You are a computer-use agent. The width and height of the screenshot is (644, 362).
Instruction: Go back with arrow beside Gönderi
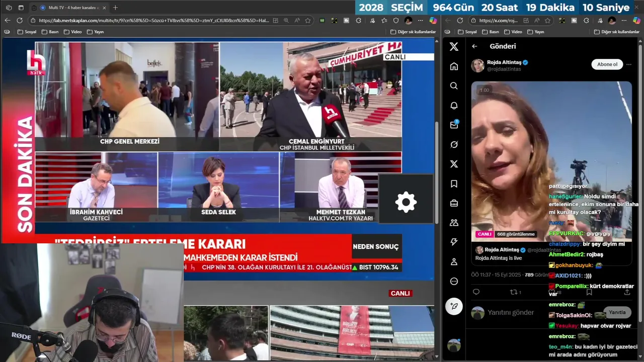tap(474, 46)
